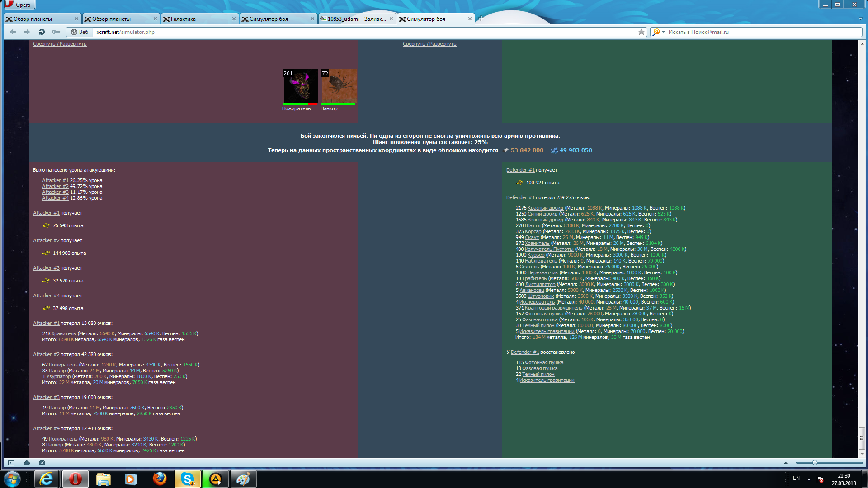Open Firefox from the taskbar
Viewport: 868px width, 488px height.
click(159, 479)
